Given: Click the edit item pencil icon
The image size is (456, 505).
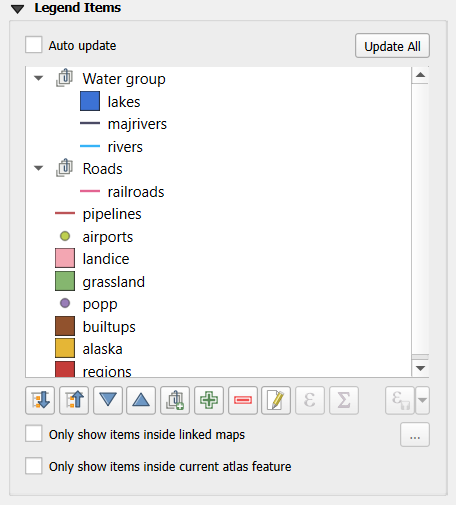Looking at the screenshot, I should 276,400.
